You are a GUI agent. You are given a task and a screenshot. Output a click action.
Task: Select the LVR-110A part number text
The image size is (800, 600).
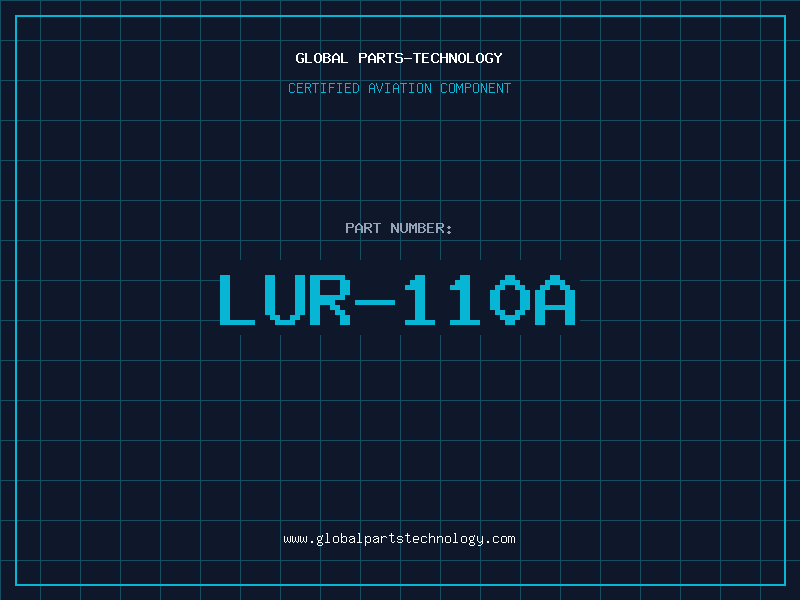coord(398,299)
